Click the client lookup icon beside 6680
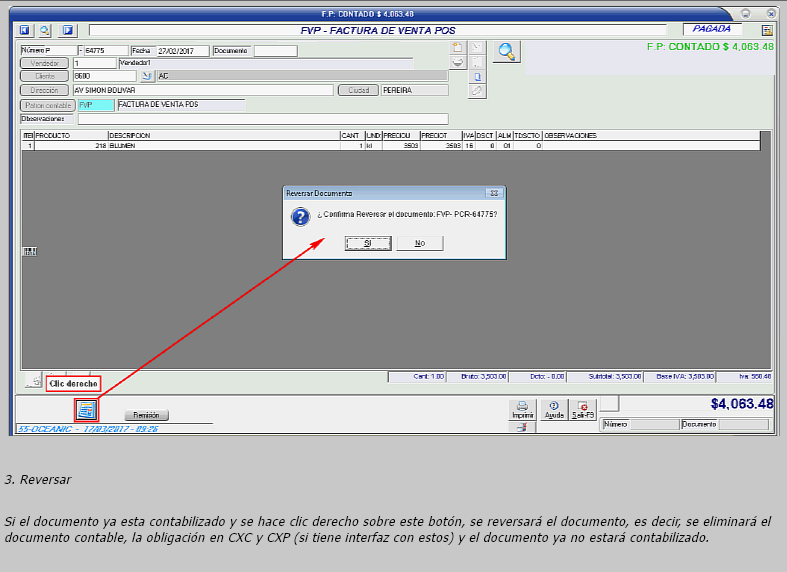 [146, 76]
